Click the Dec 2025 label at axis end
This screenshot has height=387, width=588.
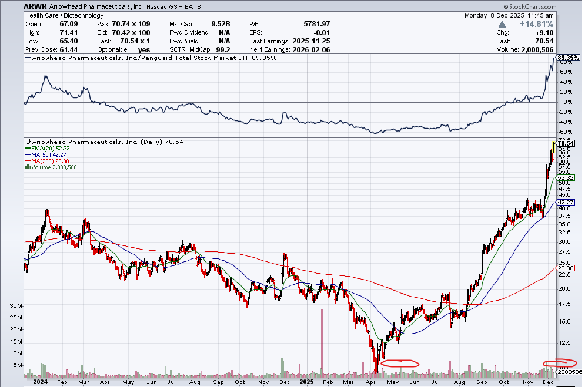pyautogui.click(x=548, y=382)
